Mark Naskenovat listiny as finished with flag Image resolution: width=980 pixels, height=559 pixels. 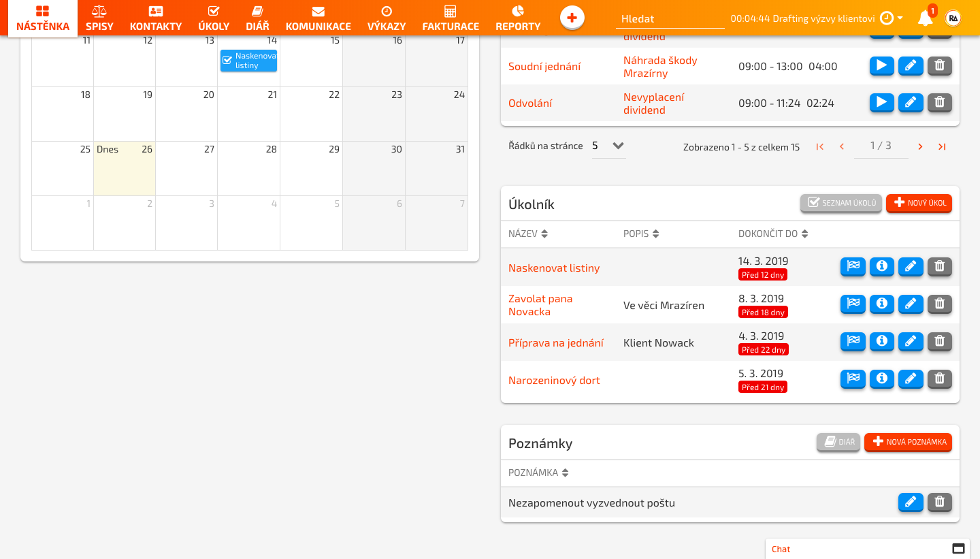tap(853, 267)
